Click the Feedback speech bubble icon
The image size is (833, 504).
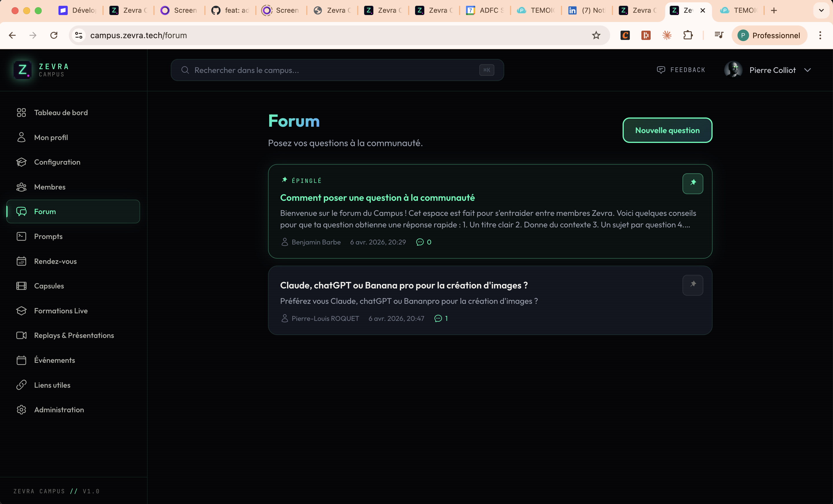point(660,70)
